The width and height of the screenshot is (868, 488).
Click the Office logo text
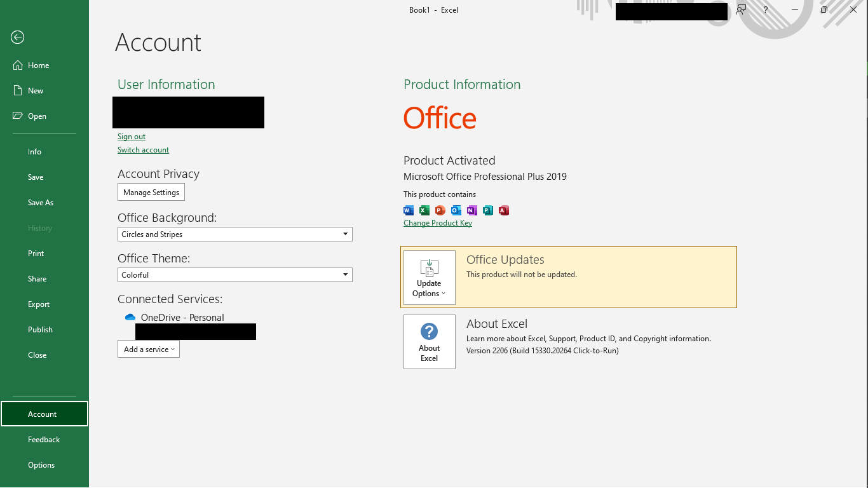(440, 118)
